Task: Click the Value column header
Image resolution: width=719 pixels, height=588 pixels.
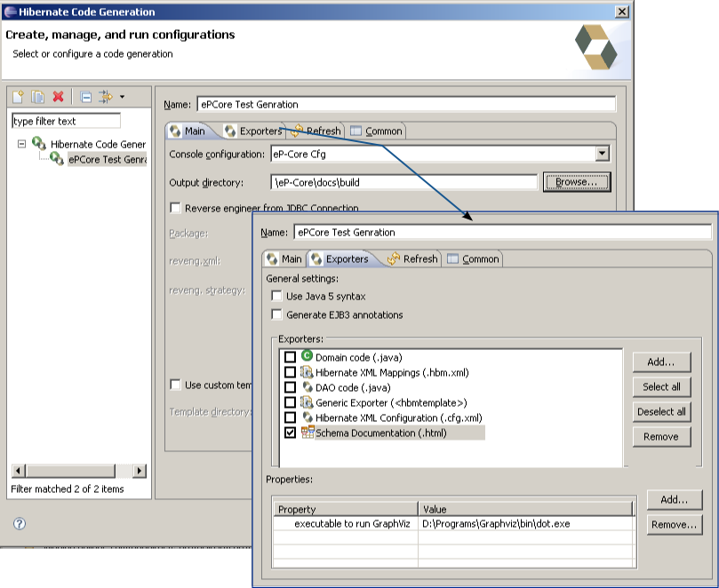Action: coord(525,509)
